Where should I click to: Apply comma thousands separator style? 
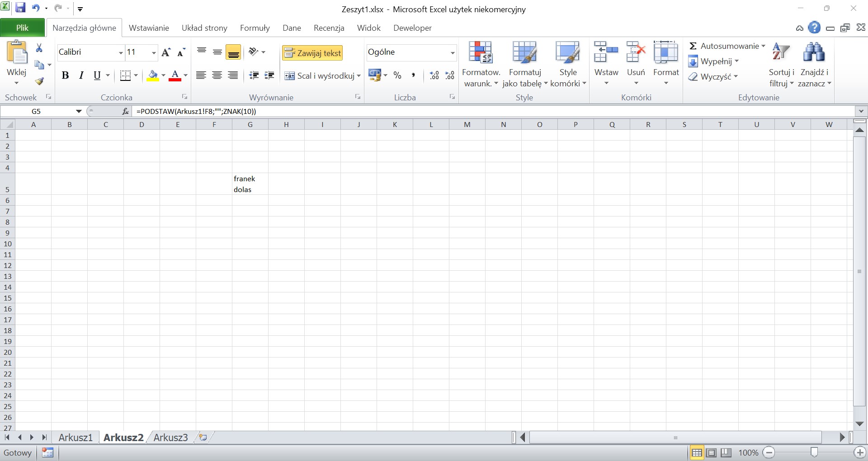(413, 75)
